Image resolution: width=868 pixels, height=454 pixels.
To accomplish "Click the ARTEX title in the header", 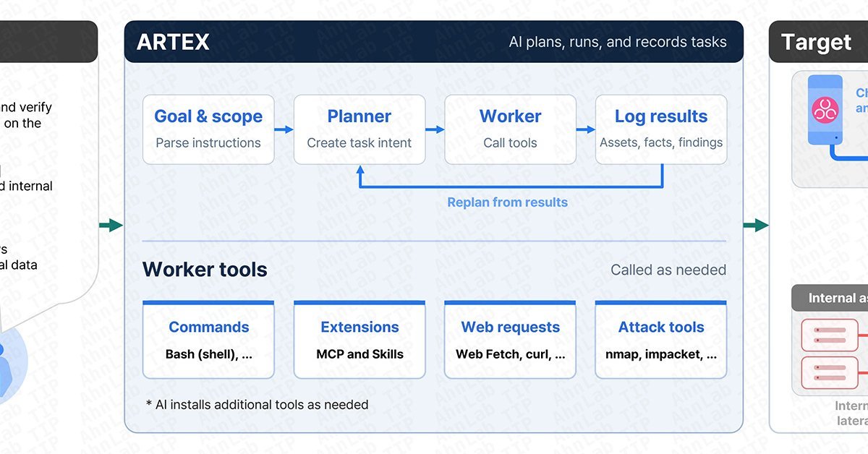I will click(173, 42).
